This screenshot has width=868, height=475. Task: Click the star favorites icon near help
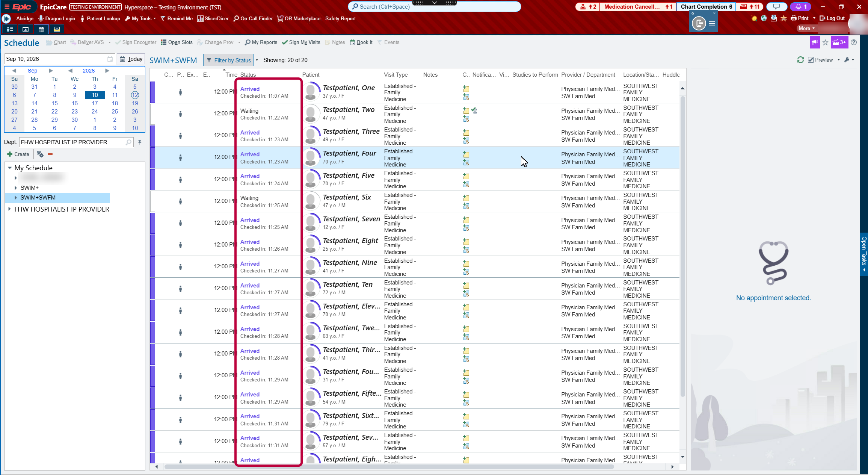(825, 42)
